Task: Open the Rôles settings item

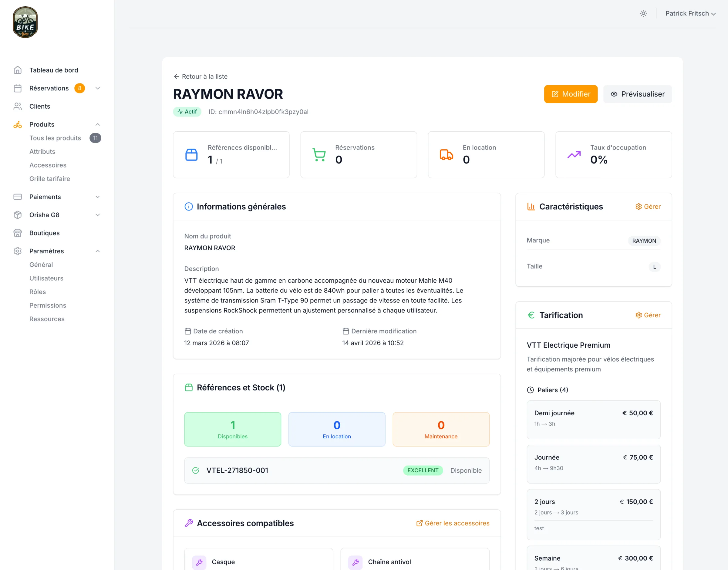Action: point(38,292)
